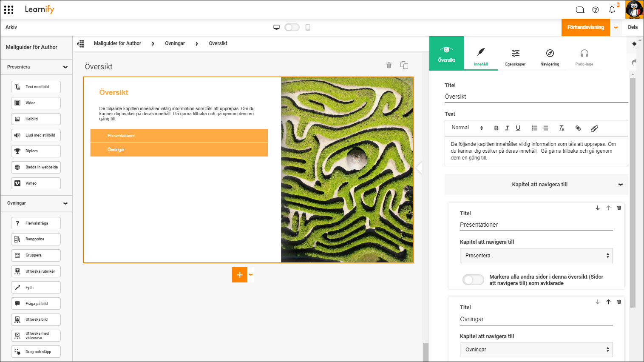Toggle underline formatting

[x=518, y=128]
